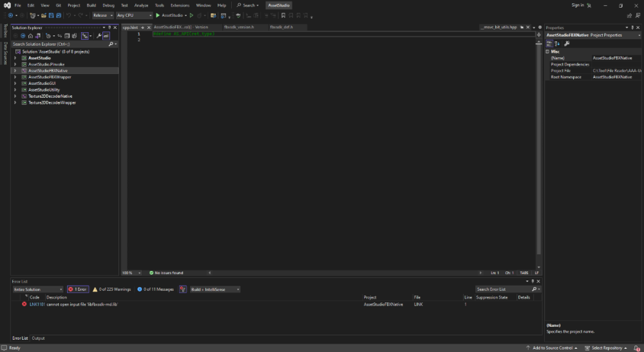Click the Solution Explorer Properties wrench icon

99,35
